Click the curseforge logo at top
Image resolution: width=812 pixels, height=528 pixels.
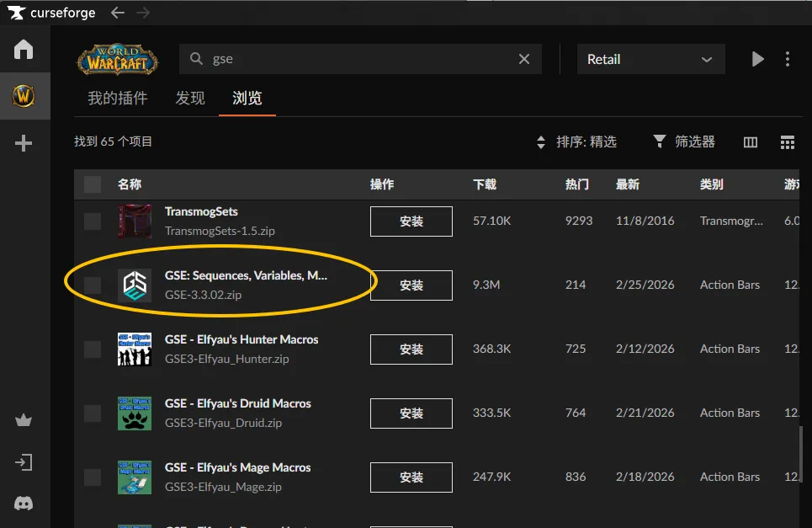click(x=52, y=13)
